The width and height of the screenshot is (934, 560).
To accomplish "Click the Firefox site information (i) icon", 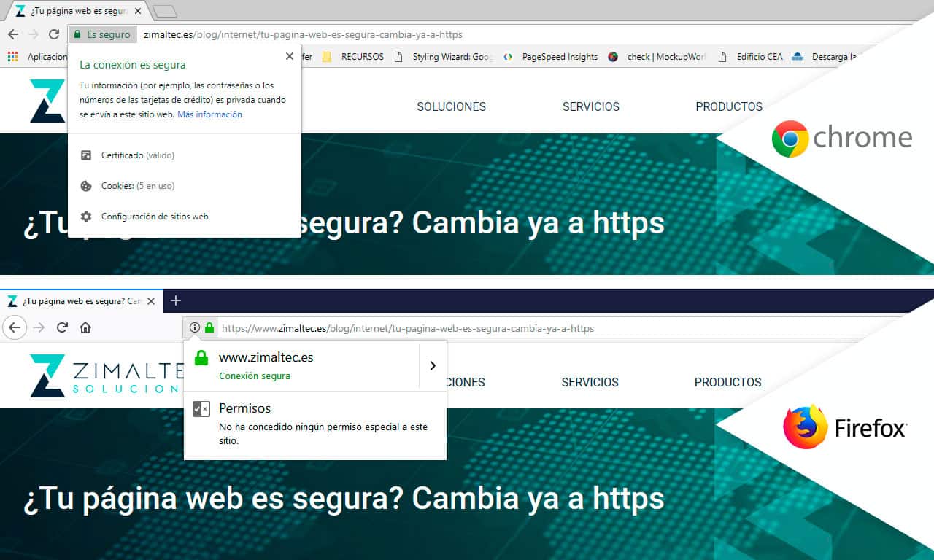I will (x=194, y=328).
